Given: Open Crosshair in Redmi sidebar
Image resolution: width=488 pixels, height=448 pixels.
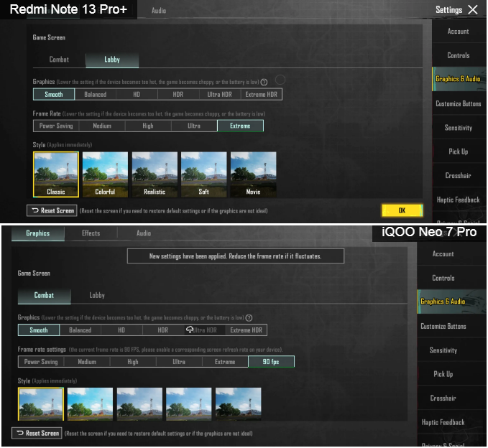Looking at the screenshot, I should tap(459, 175).
